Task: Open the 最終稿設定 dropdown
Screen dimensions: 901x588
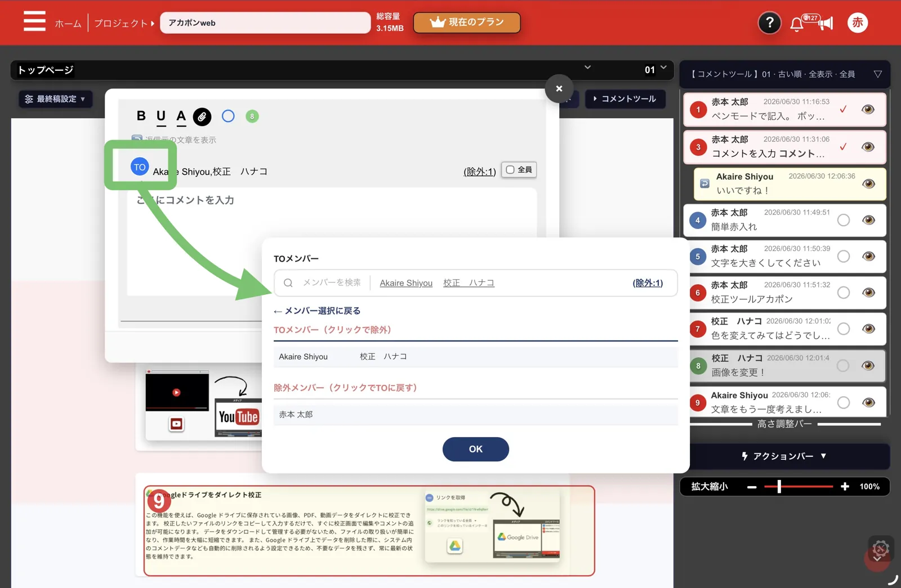Action: pos(55,99)
